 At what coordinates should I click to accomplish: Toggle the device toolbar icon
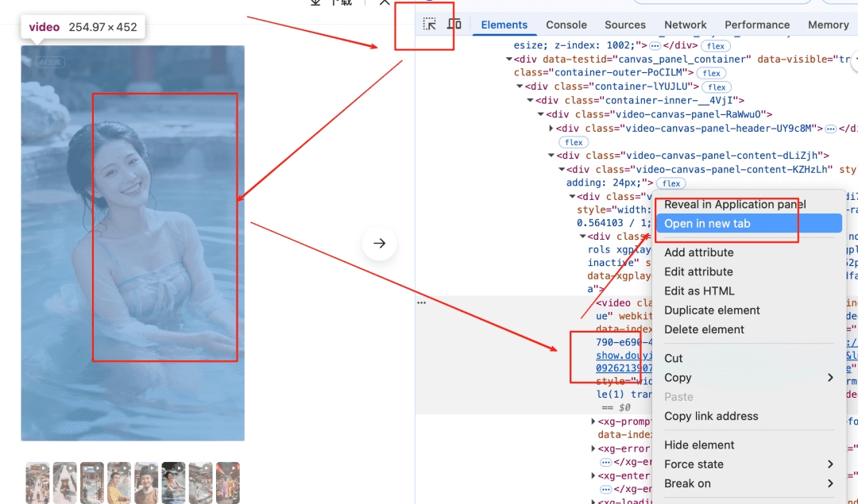tap(454, 24)
